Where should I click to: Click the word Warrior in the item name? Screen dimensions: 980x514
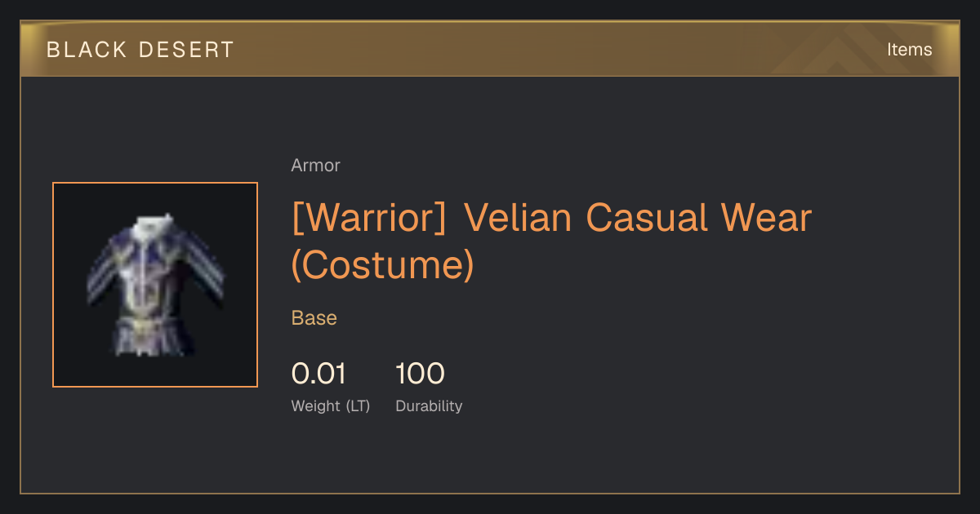point(369,219)
